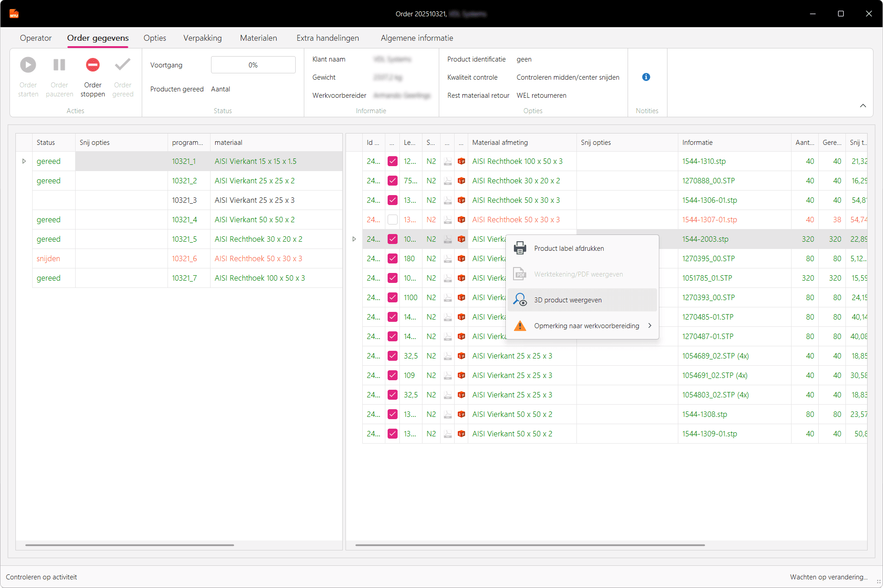The width and height of the screenshot is (883, 588).
Task: Uncheck the checkbox in the 1544-1310.stp row
Action: [x=393, y=161]
